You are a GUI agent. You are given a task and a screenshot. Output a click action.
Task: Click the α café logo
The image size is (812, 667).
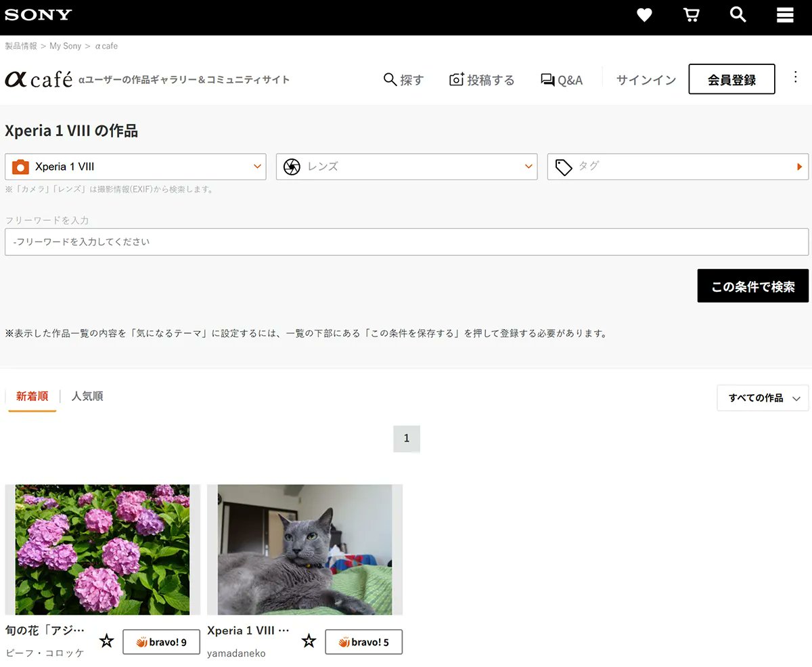click(39, 79)
